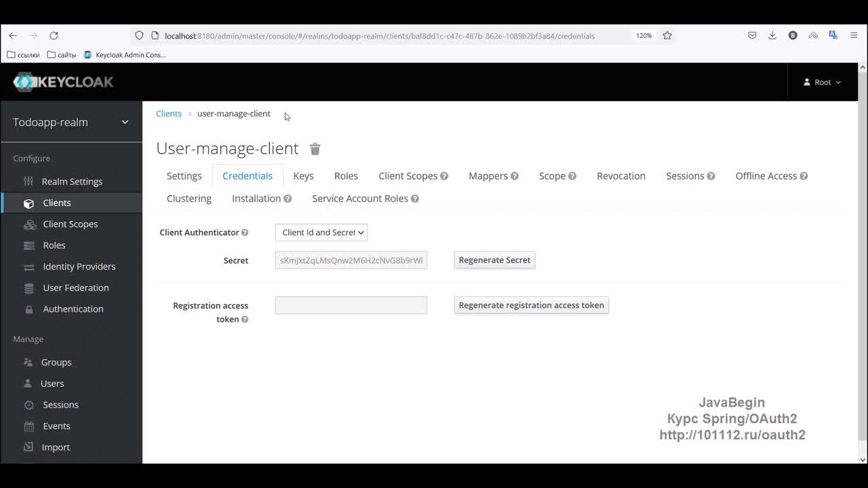Viewport: 868px width, 488px height.
Task: Open the Scope tab
Action: [553, 176]
